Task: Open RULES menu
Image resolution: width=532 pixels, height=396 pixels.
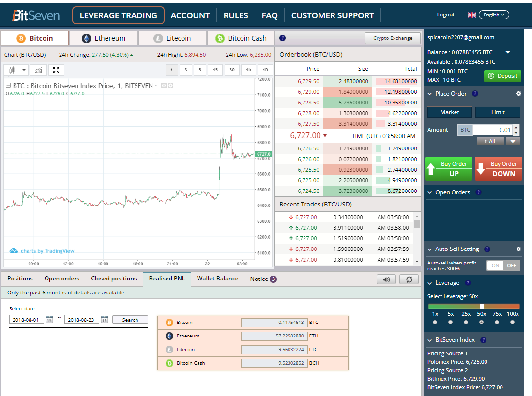Action: (236, 15)
